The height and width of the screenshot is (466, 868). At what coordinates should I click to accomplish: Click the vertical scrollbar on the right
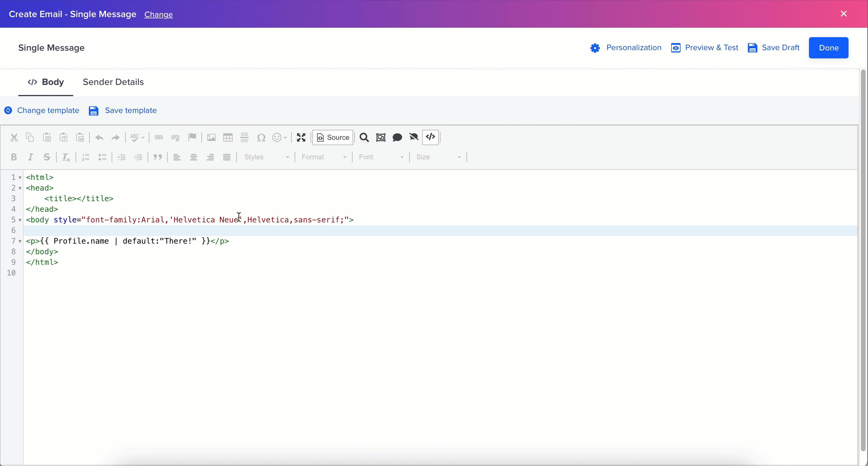[863, 260]
